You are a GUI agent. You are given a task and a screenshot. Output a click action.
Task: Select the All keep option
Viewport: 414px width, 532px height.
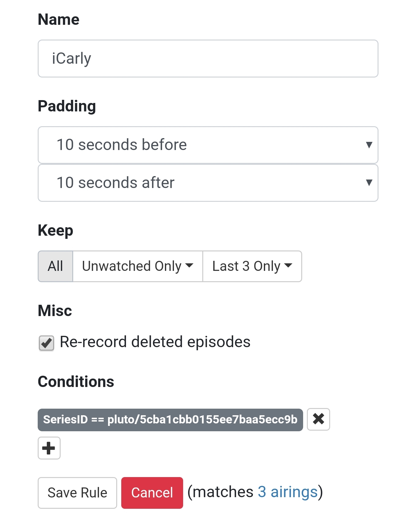(x=55, y=266)
